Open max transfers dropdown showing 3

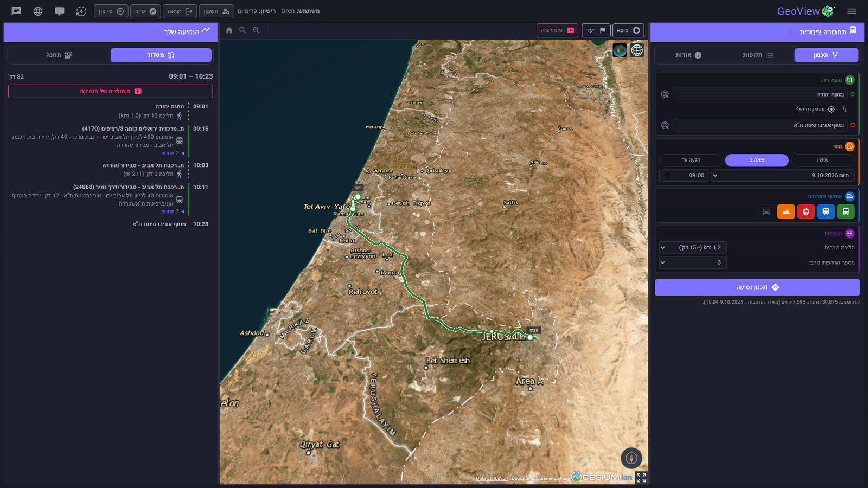click(x=693, y=262)
